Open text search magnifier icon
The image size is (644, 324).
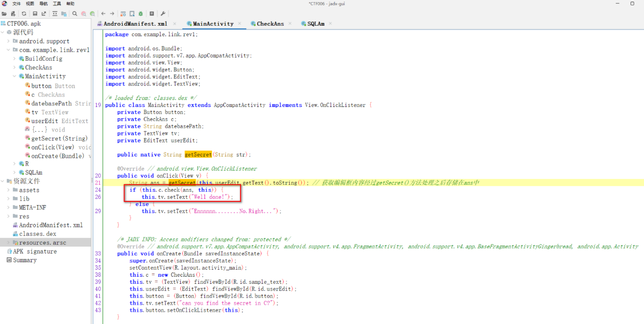point(75,13)
